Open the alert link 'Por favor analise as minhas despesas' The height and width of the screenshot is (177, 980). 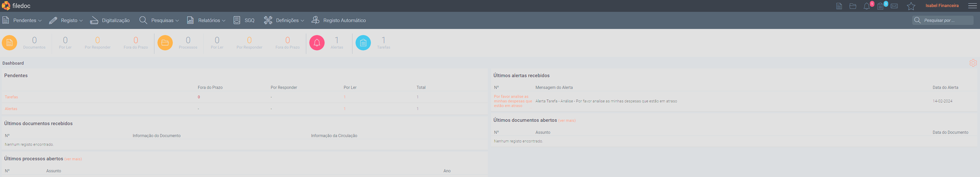click(x=513, y=101)
